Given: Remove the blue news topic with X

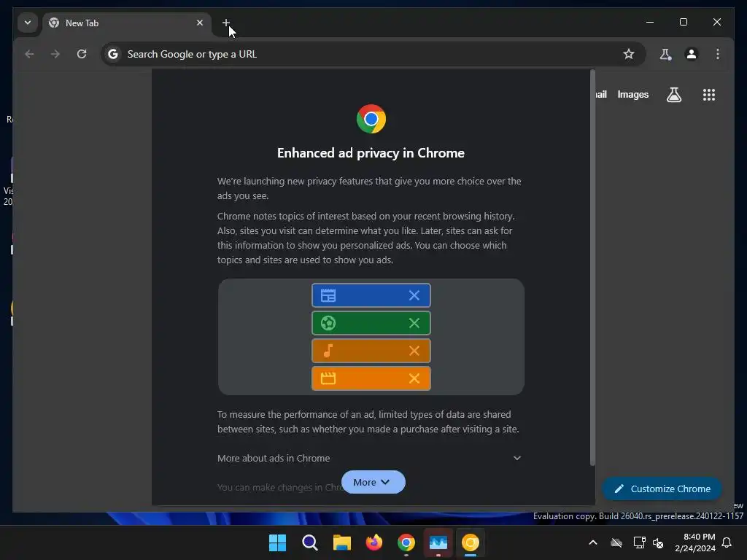Looking at the screenshot, I should 414,295.
